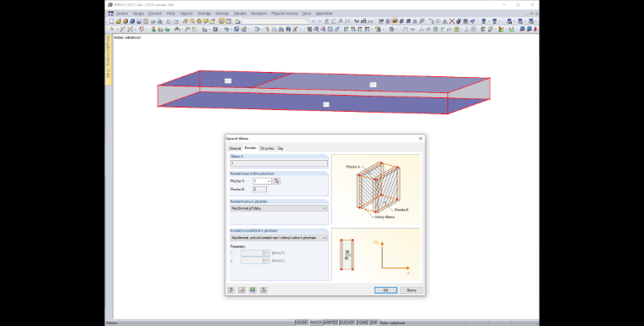The width and height of the screenshot is (644, 326).
Task: Toggle KARTEZ mode in status bar
Action: [x=330, y=323]
